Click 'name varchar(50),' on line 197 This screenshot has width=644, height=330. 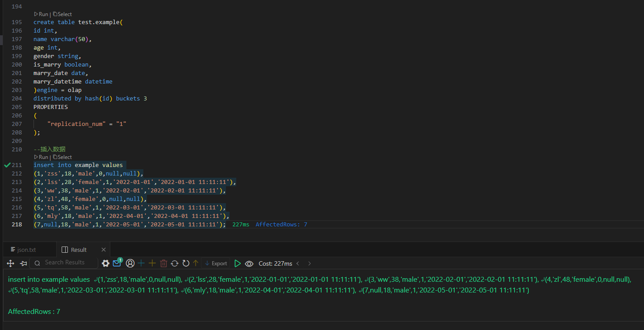[x=63, y=39]
